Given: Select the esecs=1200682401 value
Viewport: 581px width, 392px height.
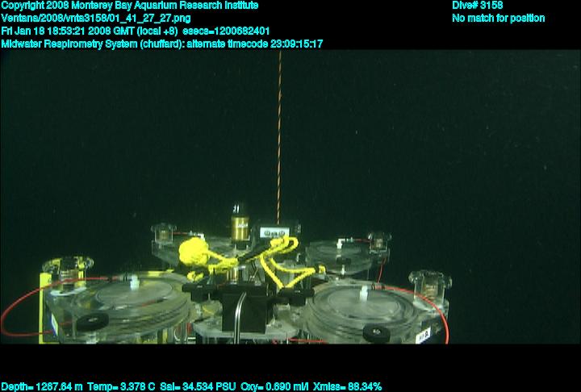Looking at the screenshot, I should click(226, 31).
